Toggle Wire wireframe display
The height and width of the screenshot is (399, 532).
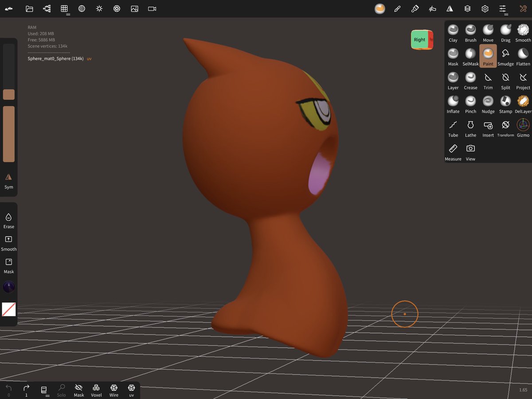tap(114, 390)
